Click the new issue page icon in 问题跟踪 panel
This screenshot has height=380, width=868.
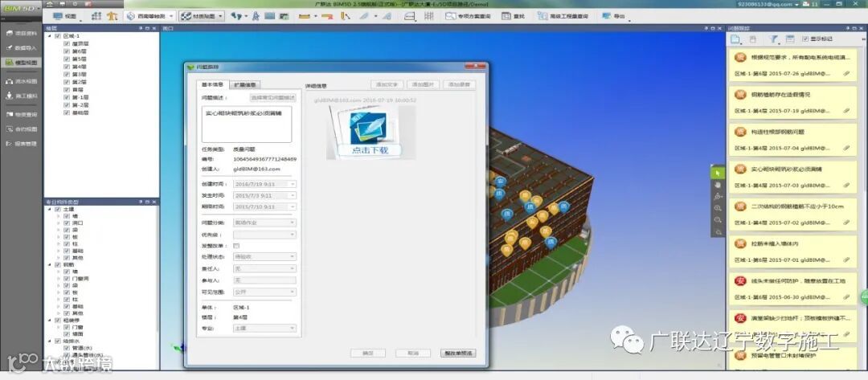tap(735, 39)
